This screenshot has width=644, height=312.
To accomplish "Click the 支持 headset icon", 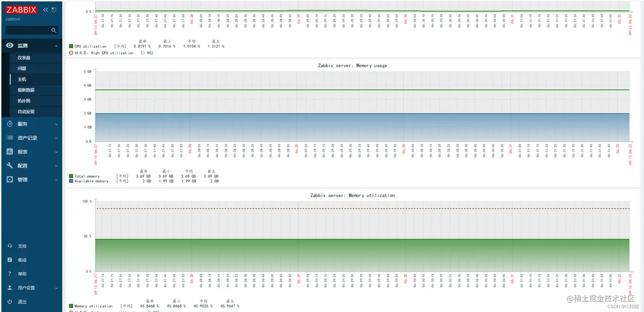I will tap(10, 246).
